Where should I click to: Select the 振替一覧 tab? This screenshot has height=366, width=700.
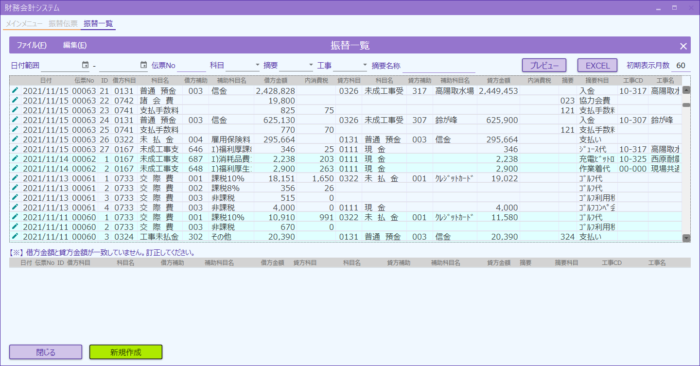coord(98,24)
